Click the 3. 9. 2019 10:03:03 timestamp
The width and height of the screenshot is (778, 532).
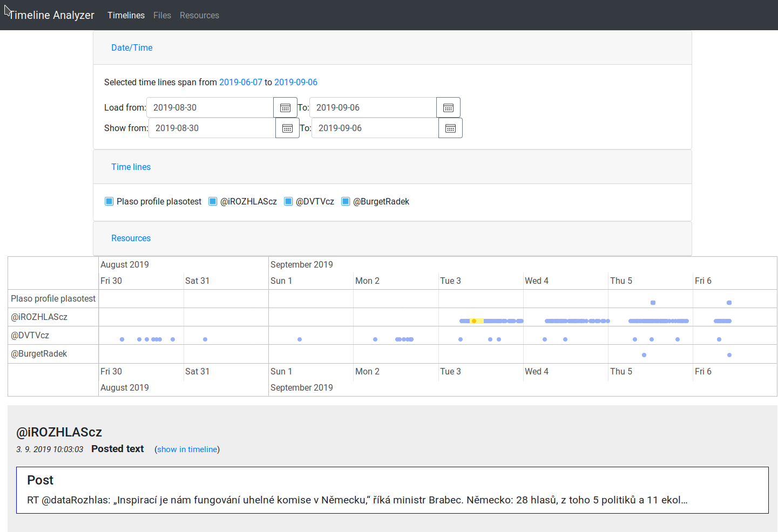[x=50, y=449]
